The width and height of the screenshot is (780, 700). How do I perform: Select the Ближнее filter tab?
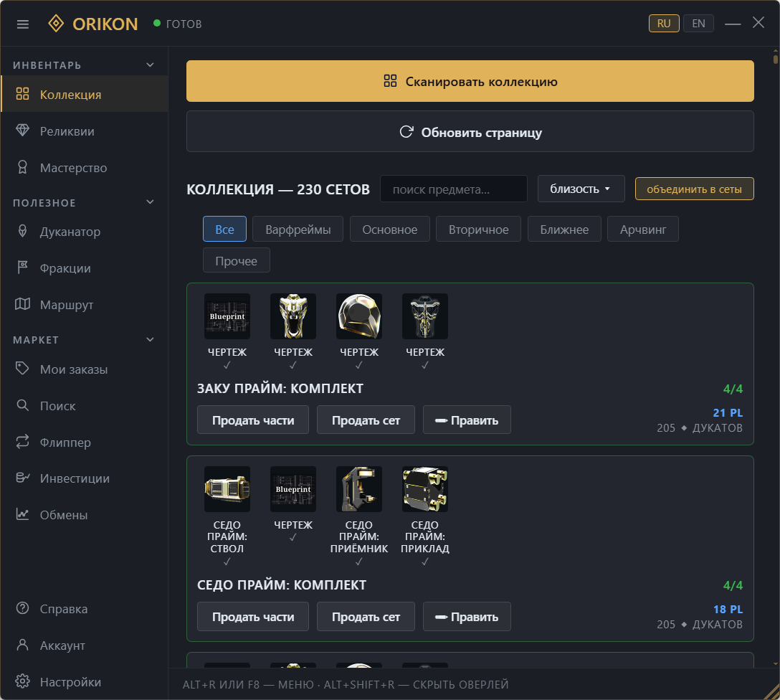[x=565, y=229]
